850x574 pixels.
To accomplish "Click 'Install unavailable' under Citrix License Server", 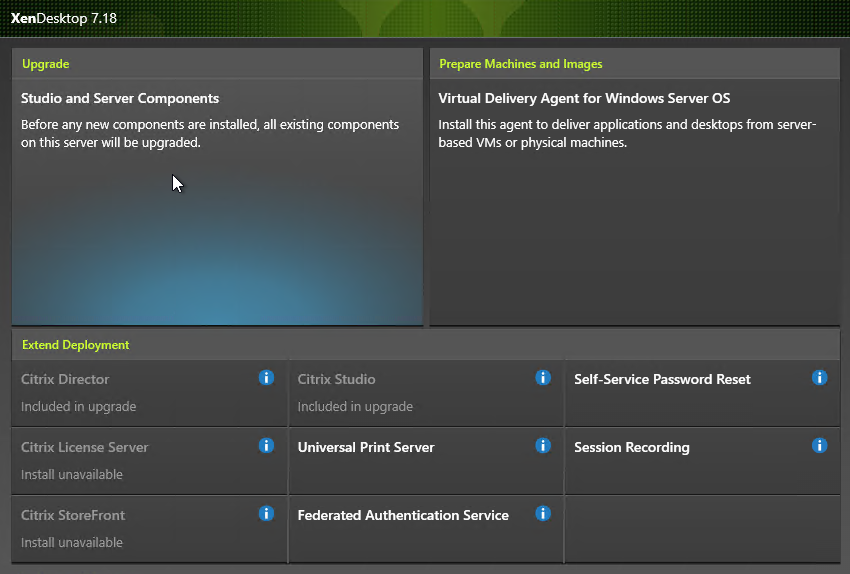I will 72,474.
